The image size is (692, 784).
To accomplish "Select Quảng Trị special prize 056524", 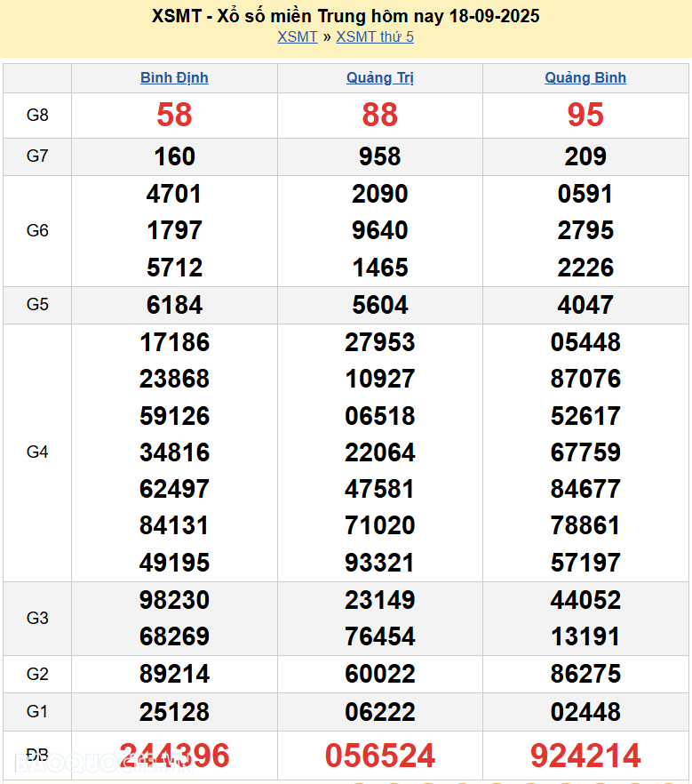I will pos(380,756).
